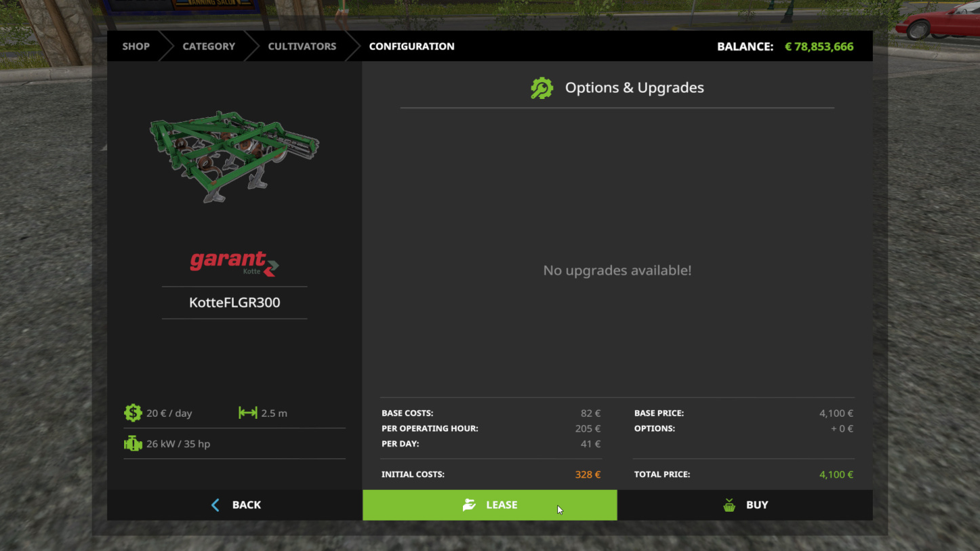The image size is (980, 551).
Task: Click the wrench gear Options & Upgrades icon
Action: 542,88
